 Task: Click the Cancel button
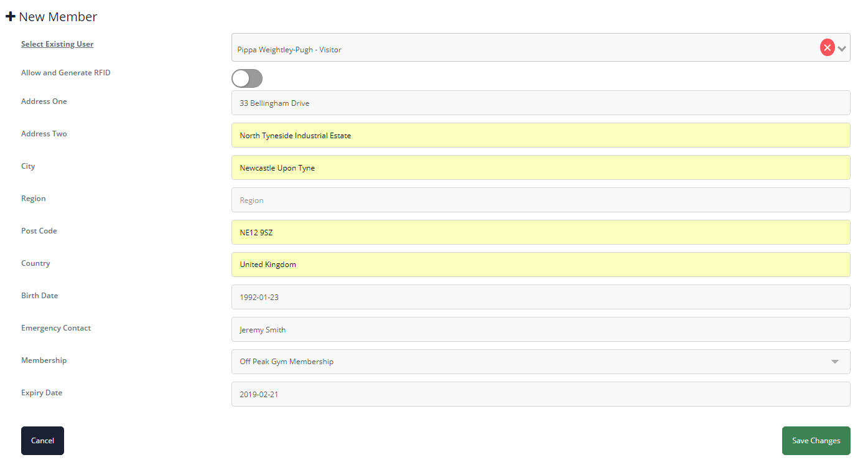coord(42,441)
